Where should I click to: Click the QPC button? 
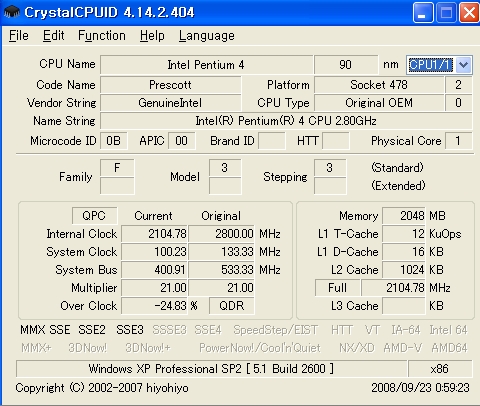[x=94, y=216]
